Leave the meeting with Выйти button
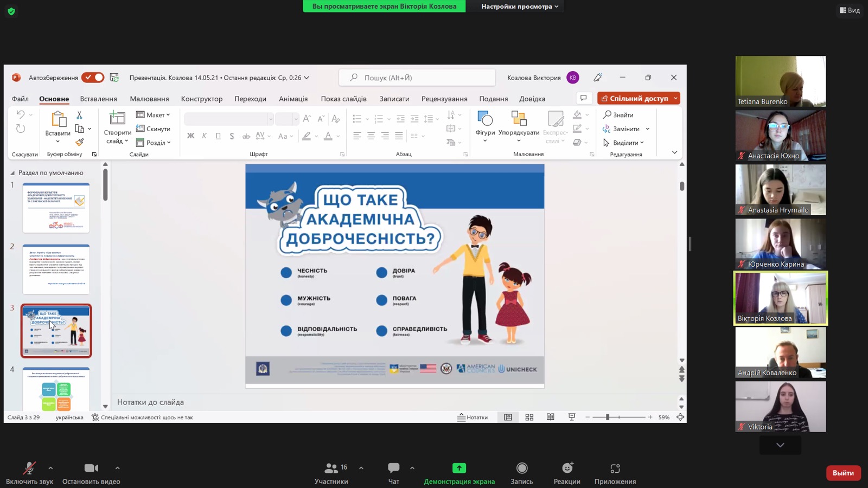 coord(843,473)
